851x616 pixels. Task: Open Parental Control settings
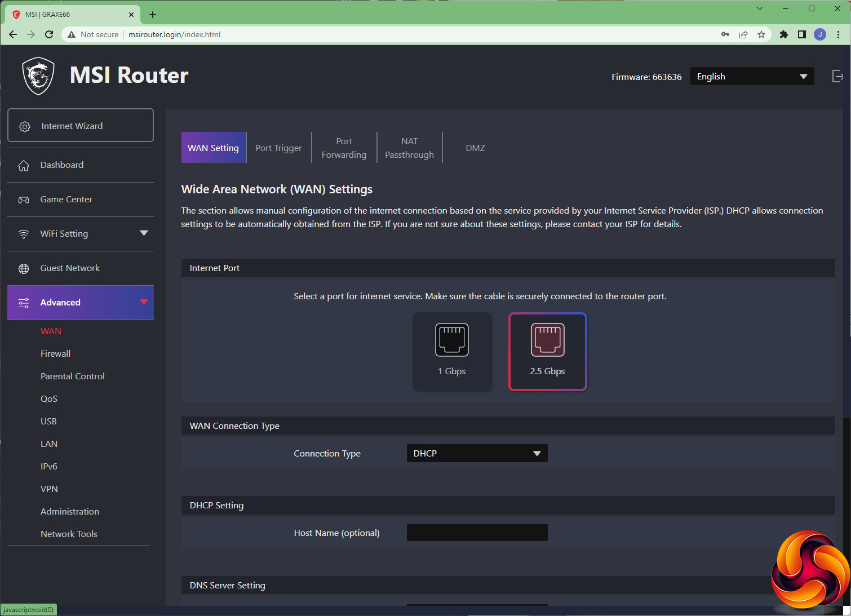(x=73, y=376)
